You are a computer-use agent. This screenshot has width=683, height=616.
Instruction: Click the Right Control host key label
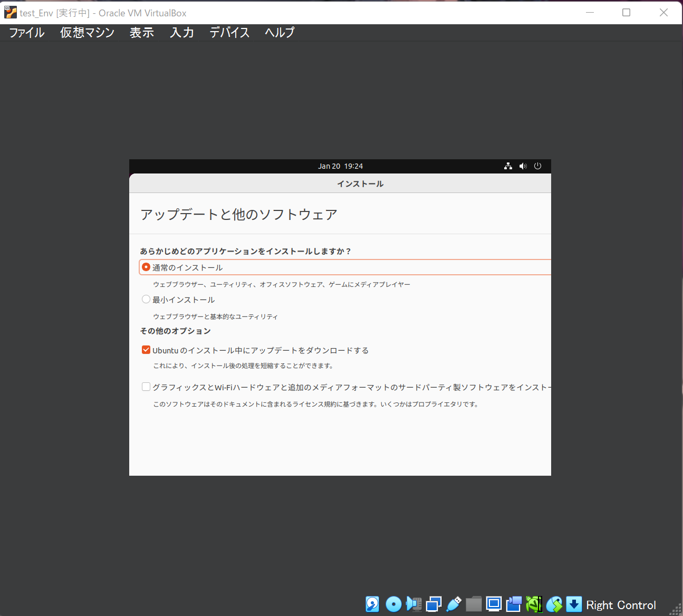pyautogui.click(x=621, y=605)
